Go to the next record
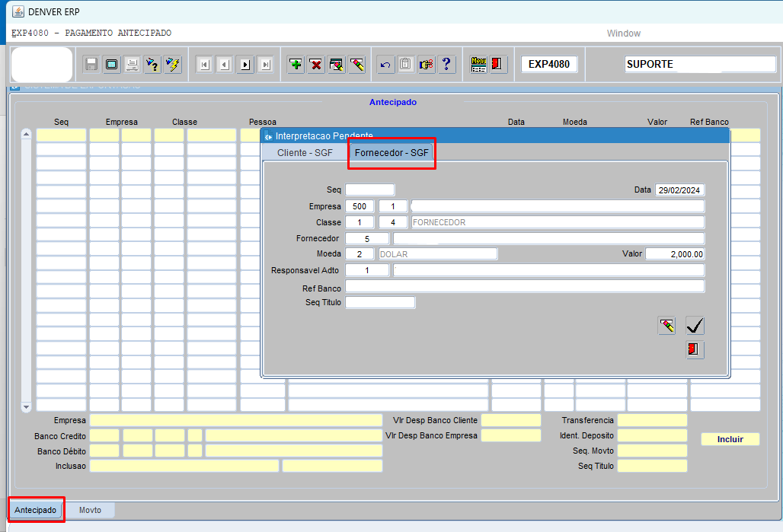 pos(245,65)
